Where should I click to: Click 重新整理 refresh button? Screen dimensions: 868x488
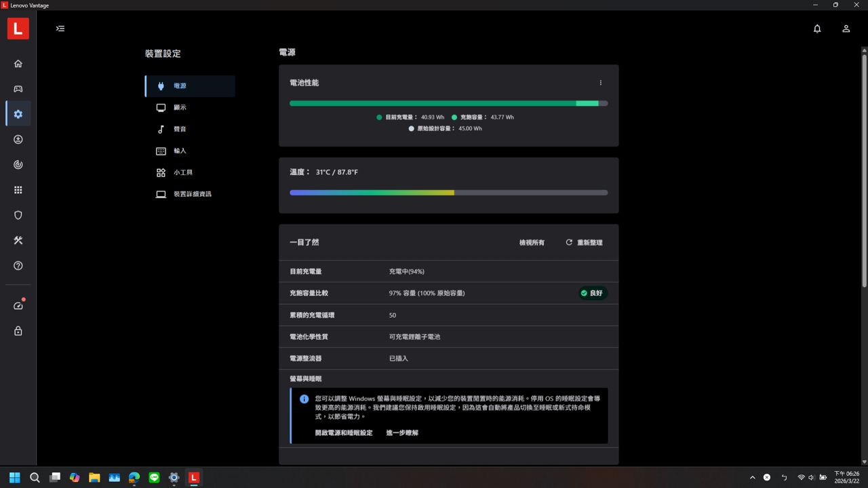(x=584, y=242)
